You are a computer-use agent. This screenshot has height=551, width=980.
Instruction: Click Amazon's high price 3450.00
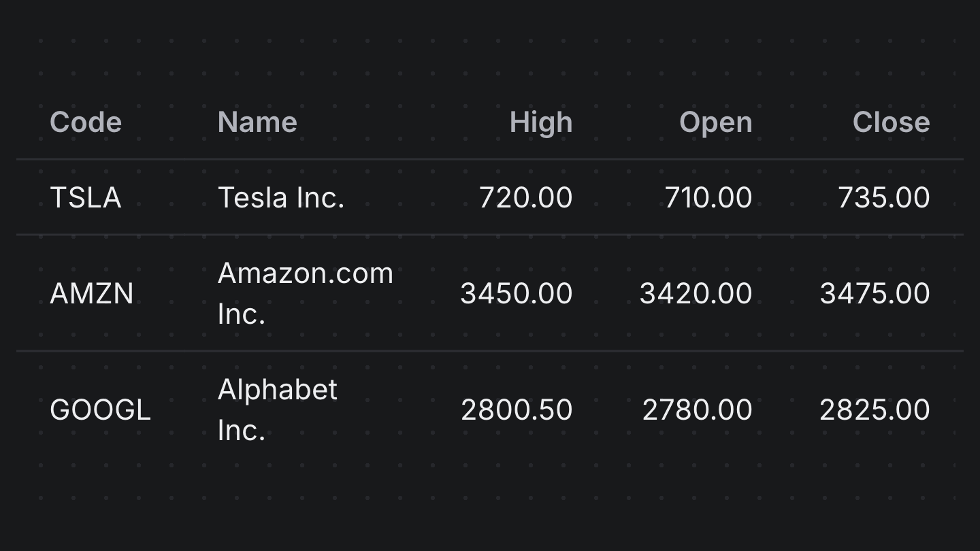tap(517, 294)
